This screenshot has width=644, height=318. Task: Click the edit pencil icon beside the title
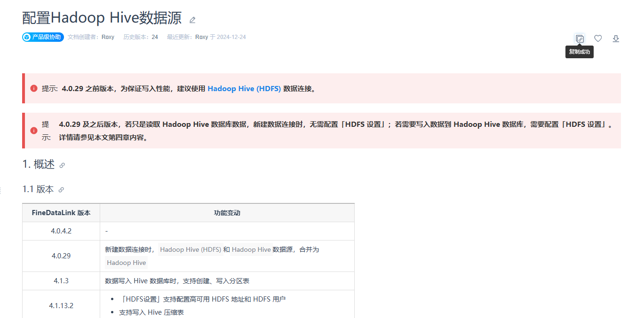pyautogui.click(x=192, y=20)
